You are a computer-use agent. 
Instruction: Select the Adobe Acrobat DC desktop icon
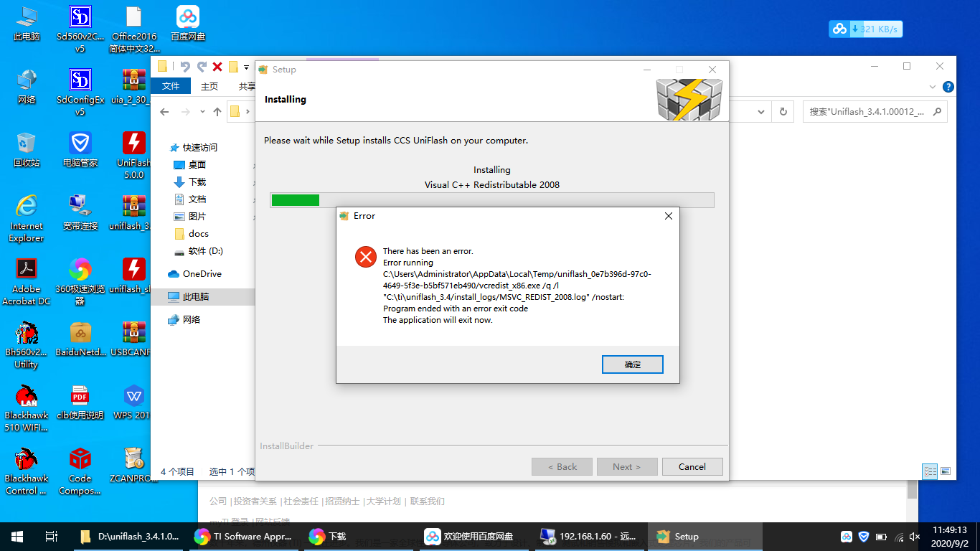tap(27, 281)
